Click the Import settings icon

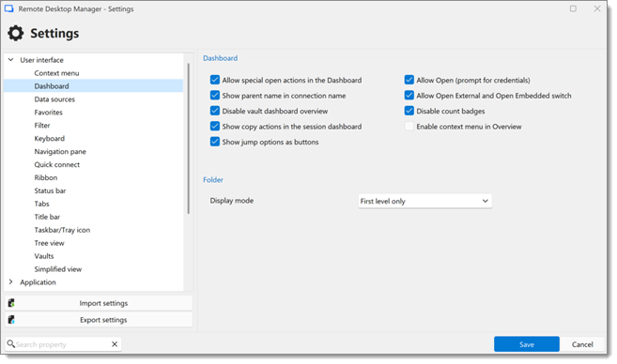coord(11,303)
